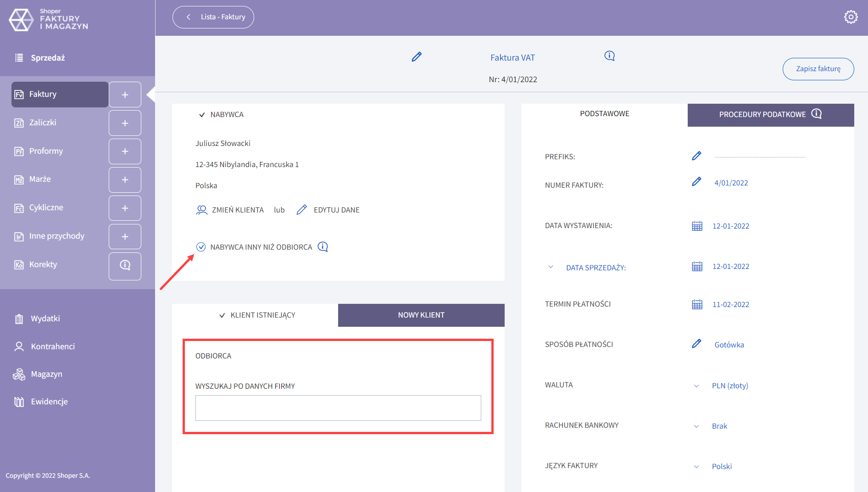The width and height of the screenshot is (868, 492).
Task: Add new Cykliczne with plus button
Action: pyautogui.click(x=125, y=208)
